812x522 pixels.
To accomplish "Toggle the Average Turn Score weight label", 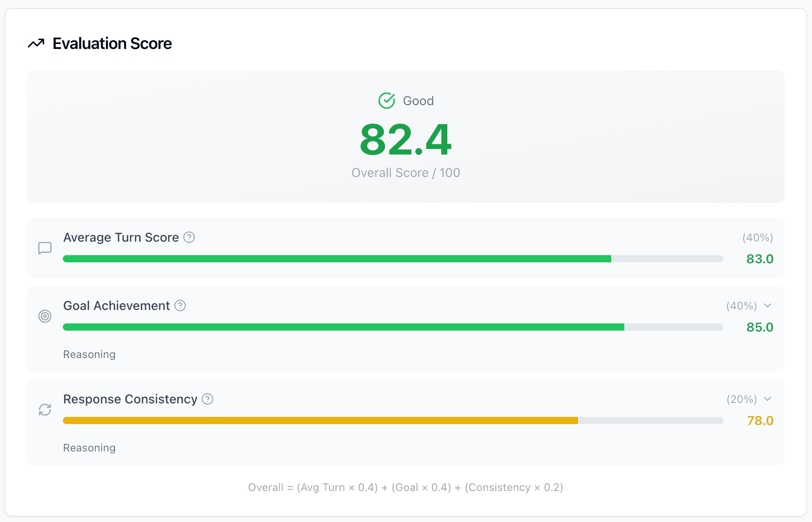I will 757,238.
